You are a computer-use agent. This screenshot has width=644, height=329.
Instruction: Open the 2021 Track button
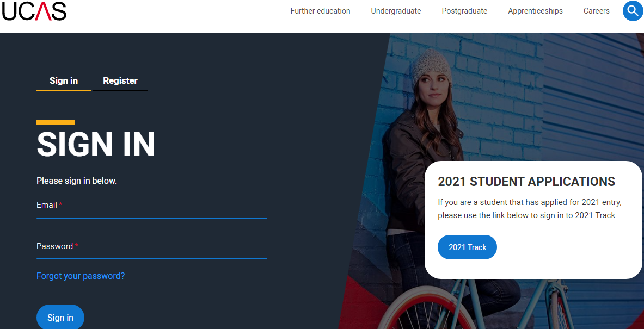[468, 247]
